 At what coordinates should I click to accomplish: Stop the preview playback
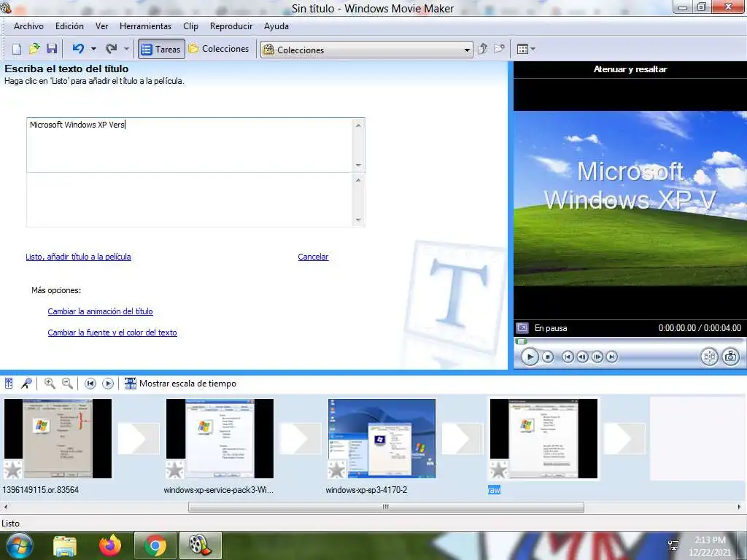(548, 357)
